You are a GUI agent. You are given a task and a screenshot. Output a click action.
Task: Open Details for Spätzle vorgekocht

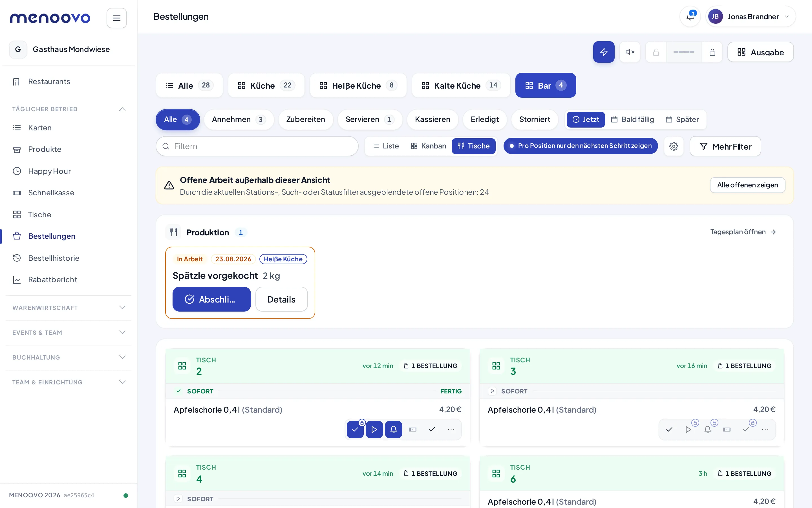pyautogui.click(x=281, y=299)
